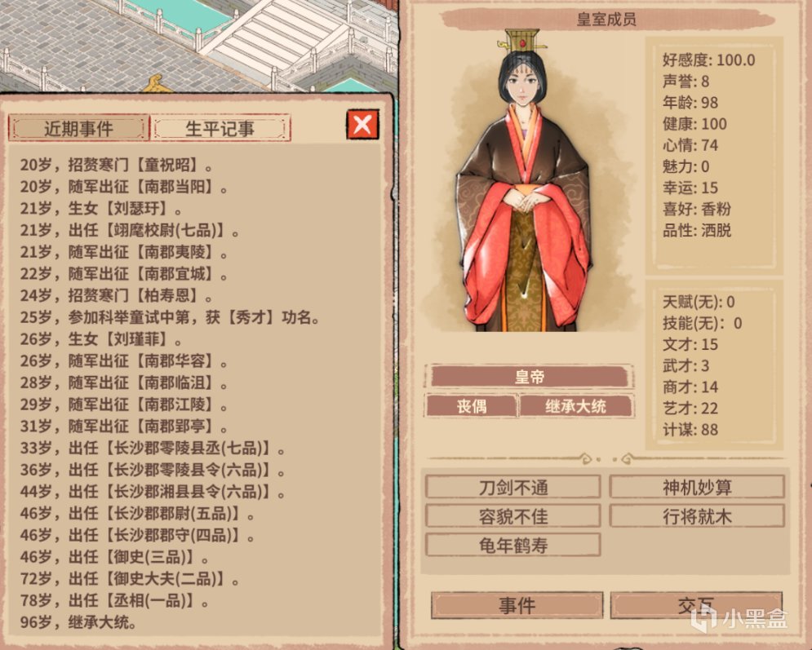
Task: Select the 刀剑不通 trait
Action: [513, 487]
